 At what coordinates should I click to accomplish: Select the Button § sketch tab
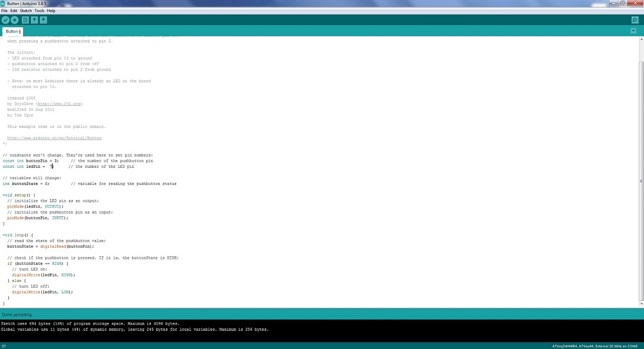(14, 31)
